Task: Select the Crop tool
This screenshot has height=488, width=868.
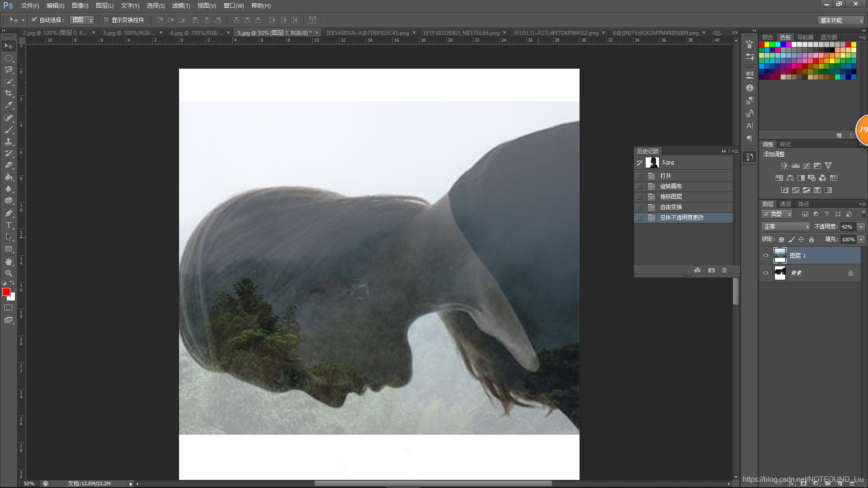Action: [9, 93]
